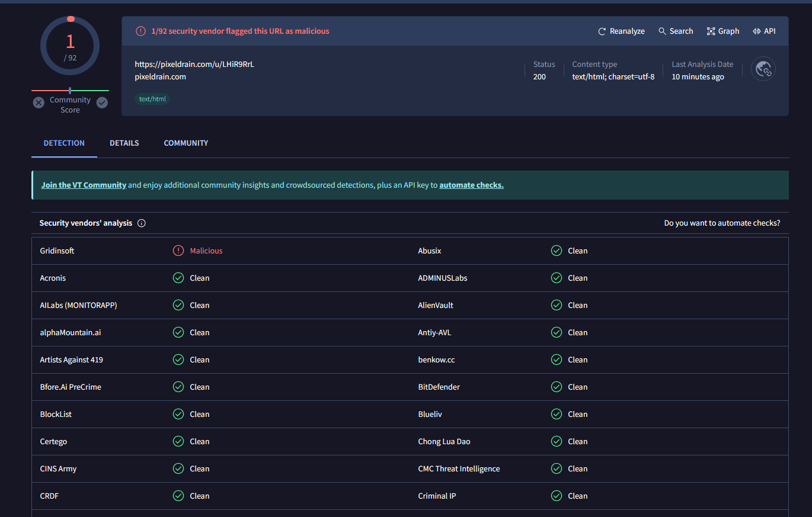Click the API icon
The image size is (812, 517).
click(x=757, y=31)
